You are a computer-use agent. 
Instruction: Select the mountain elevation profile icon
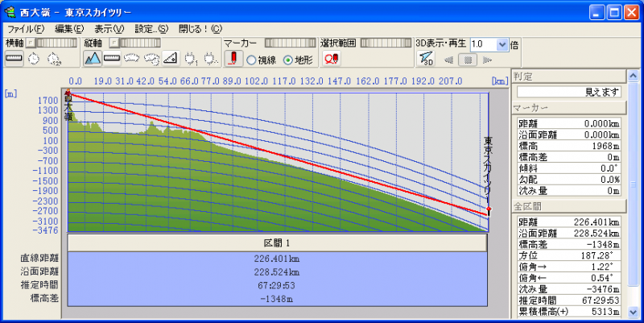[x=93, y=59]
